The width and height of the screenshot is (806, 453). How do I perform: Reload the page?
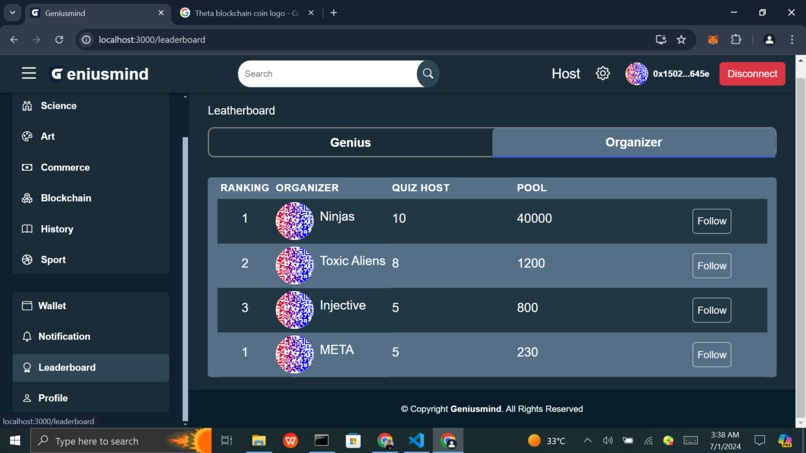(x=59, y=40)
